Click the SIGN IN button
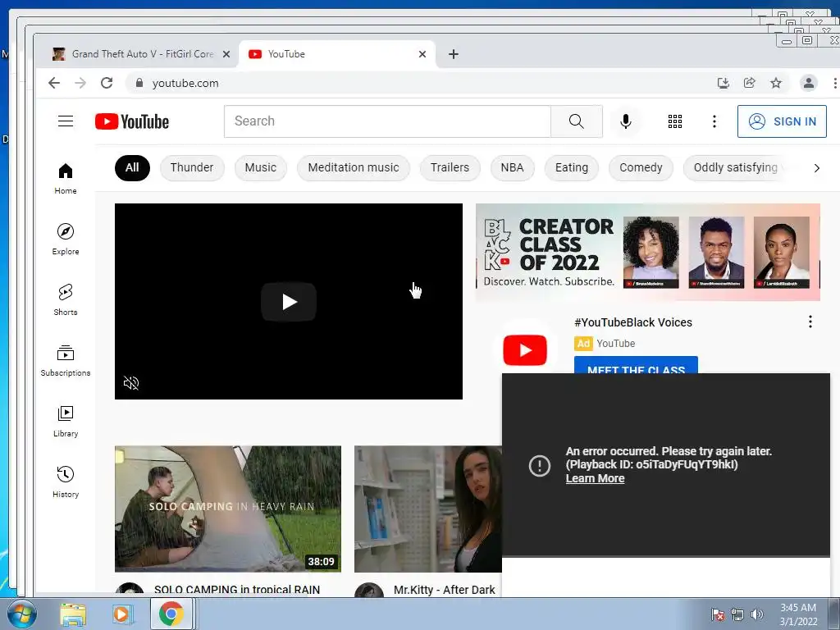The image size is (840, 630). (x=782, y=121)
